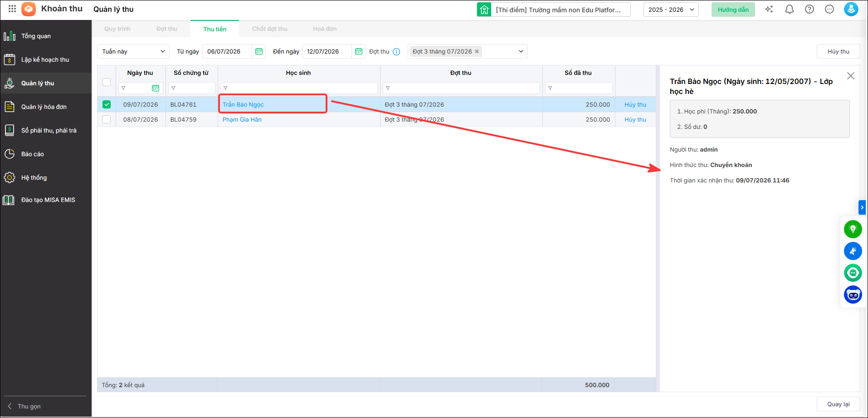Image resolution: width=868 pixels, height=418 pixels.
Task: Click the blue pin floating icon
Action: coord(853,251)
